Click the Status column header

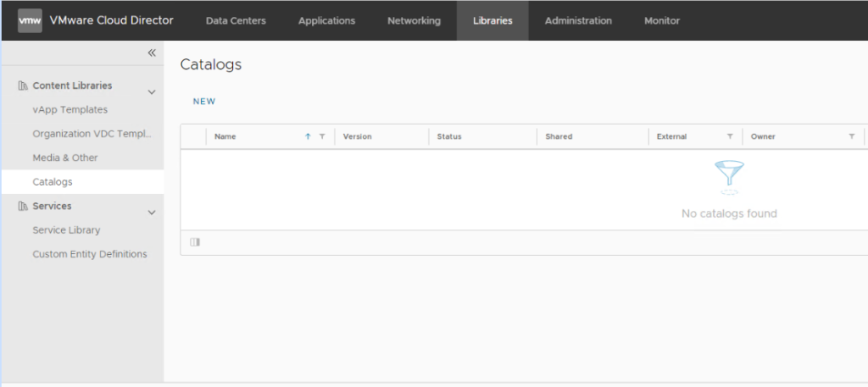(449, 136)
